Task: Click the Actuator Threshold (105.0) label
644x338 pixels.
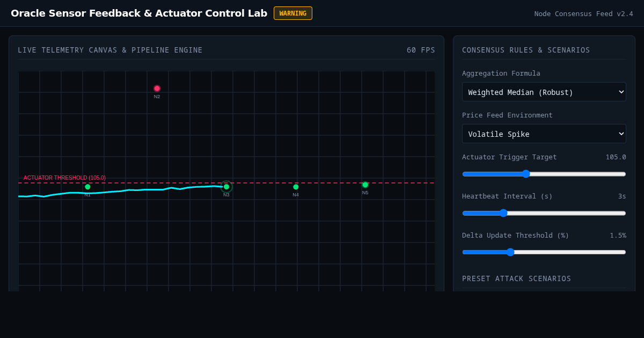Action: coord(64,178)
